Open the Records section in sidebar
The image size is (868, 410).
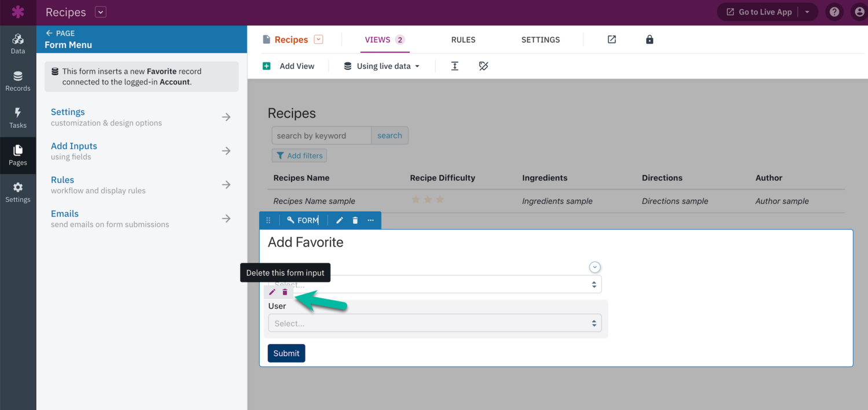click(18, 81)
